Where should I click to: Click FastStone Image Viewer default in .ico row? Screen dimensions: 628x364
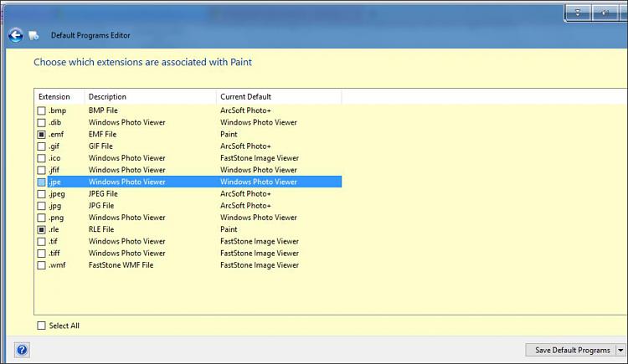pos(260,158)
